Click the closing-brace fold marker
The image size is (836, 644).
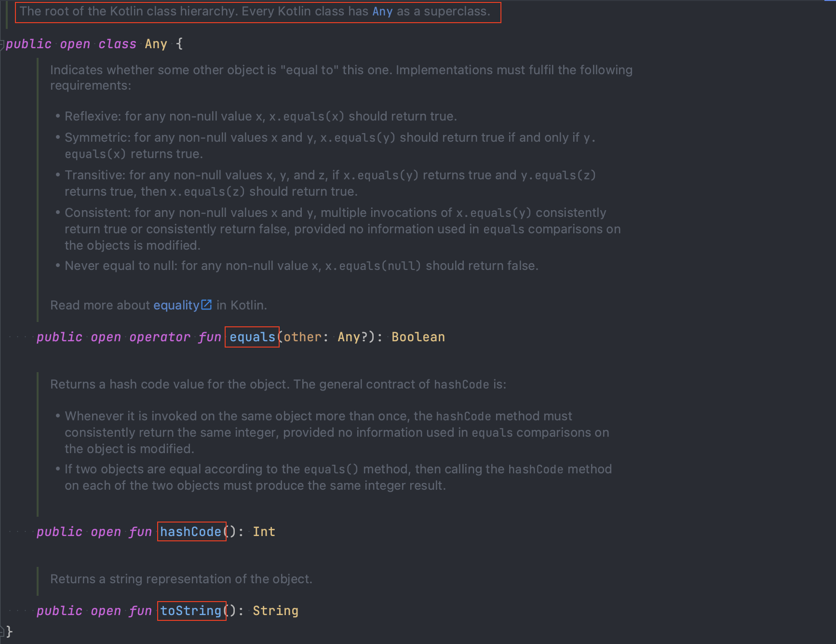(2, 631)
